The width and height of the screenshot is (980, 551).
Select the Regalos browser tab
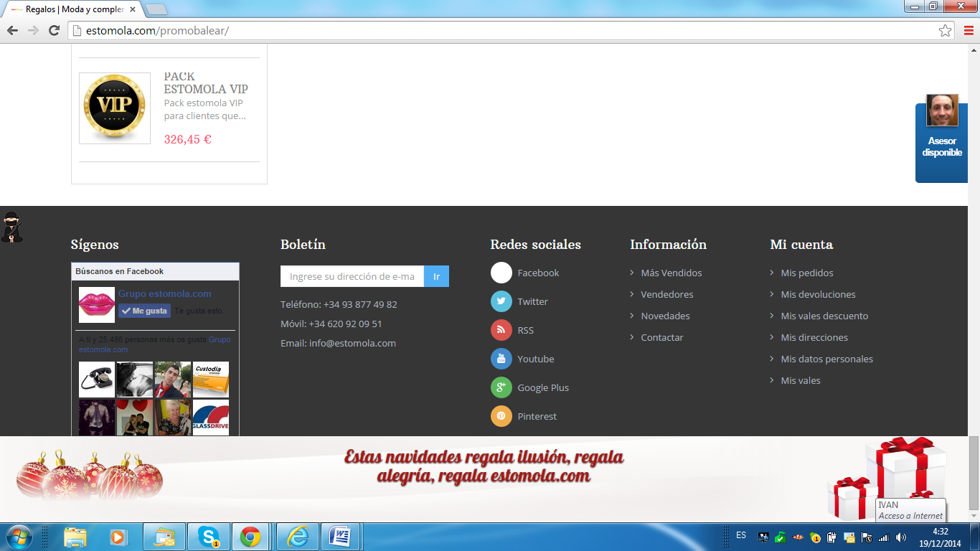tap(74, 10)
